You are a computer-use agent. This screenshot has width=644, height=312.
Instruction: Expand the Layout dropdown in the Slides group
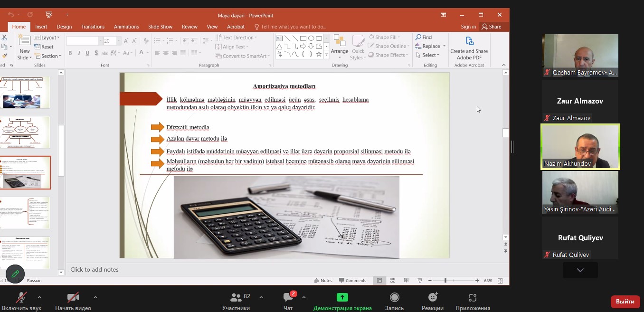tap(50, 38)
